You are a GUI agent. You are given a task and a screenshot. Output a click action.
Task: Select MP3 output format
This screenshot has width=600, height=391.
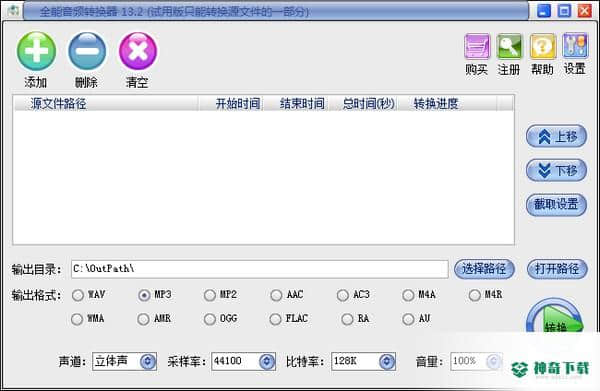tap(144, 295)
